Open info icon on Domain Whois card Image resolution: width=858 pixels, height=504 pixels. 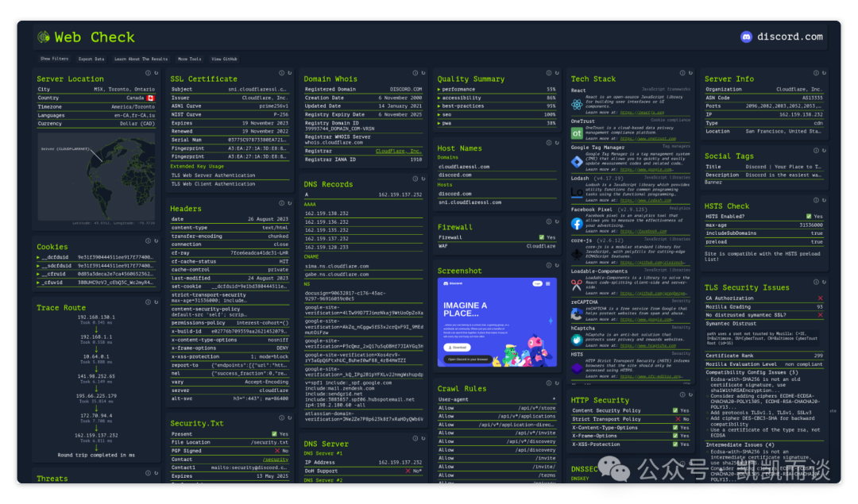click(x=415, y=73)
